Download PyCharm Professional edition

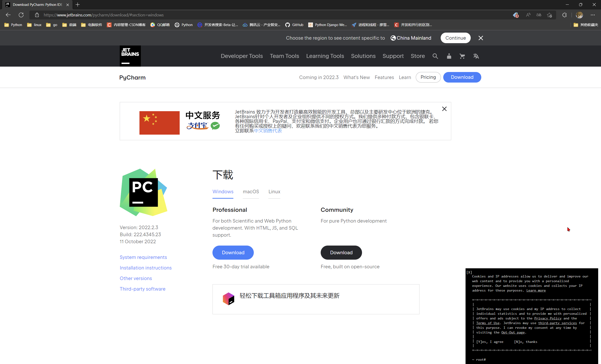point(233,252)
